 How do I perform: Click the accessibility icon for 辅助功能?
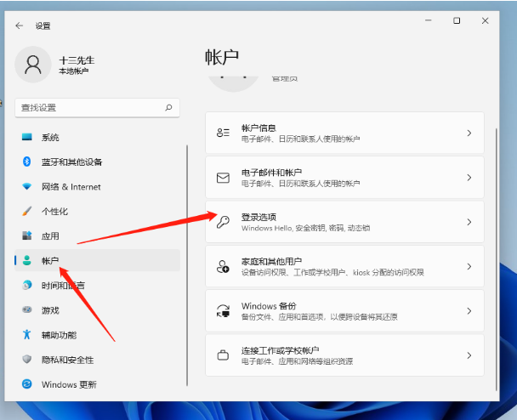click(26, 335)
